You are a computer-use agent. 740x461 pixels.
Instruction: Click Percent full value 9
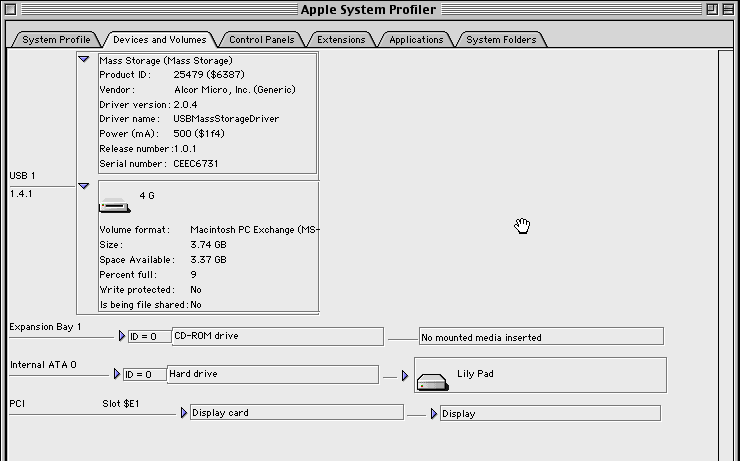(193, 275)
